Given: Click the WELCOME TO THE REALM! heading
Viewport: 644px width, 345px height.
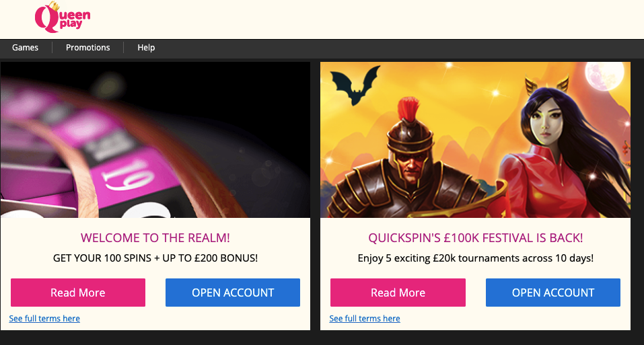Looking at the screenshot, I should point(155,238).
